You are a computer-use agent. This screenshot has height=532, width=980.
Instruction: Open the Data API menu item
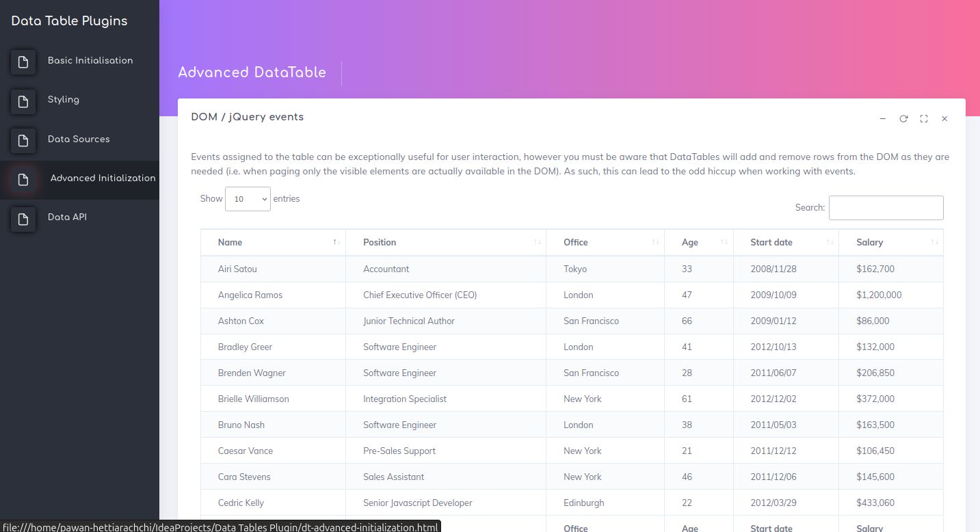click(x=67, y=217)
